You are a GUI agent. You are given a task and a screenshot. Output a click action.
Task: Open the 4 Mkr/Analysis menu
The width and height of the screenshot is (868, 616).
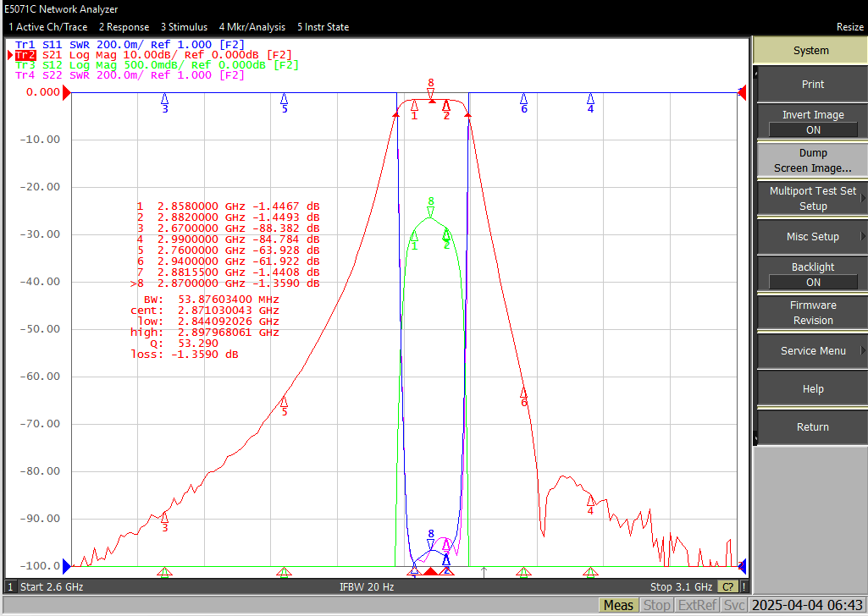tap(252, 27)
